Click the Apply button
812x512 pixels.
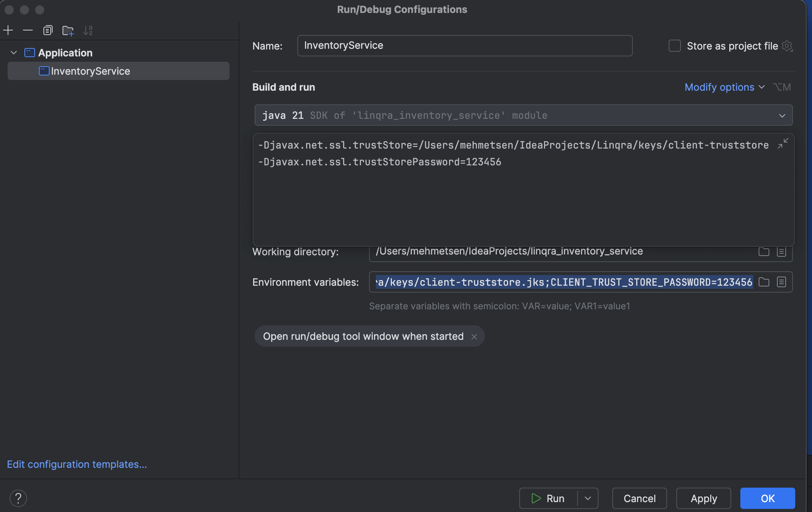(703, 498)
